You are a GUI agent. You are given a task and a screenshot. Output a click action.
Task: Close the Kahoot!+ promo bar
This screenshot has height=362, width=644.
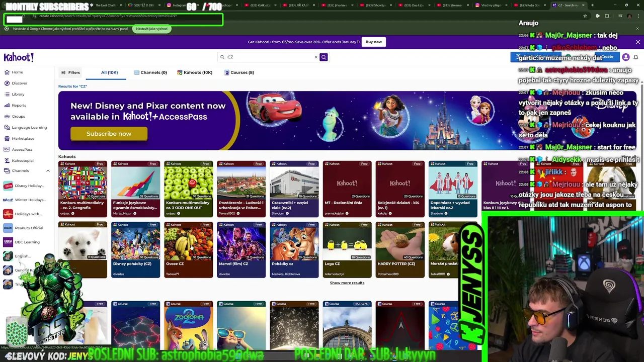pyautogui.click(x=637, y=42)
